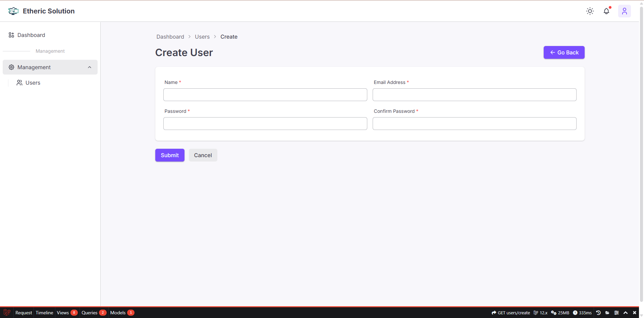Close the Debugbar with the X
The image size is (644, 318).
[635, 313]
